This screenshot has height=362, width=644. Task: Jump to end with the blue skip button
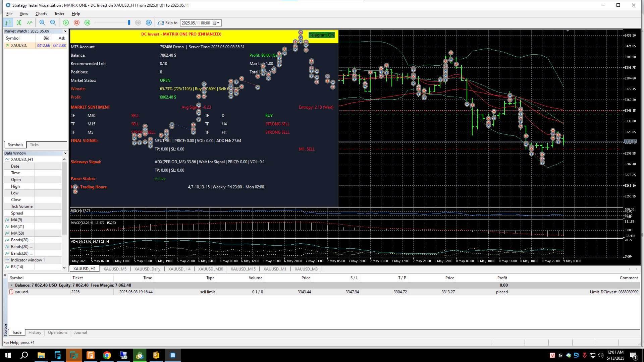coord(149,23)
